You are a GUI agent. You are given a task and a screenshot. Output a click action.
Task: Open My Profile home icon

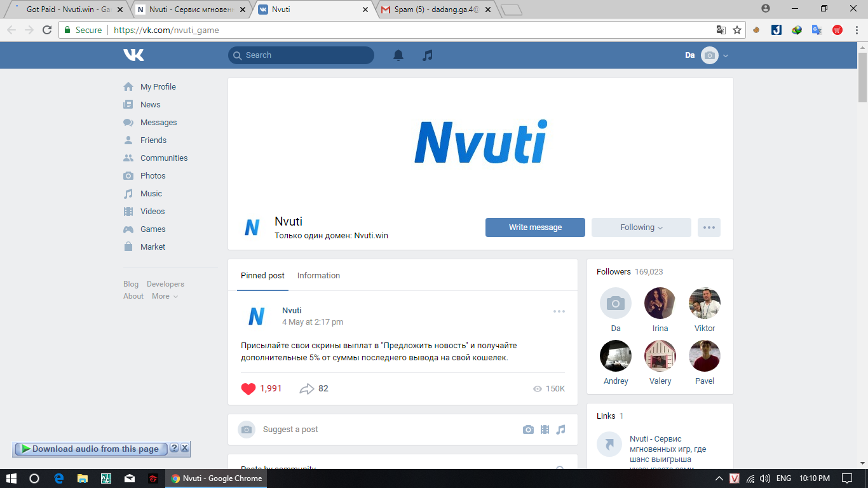(128, 86)
